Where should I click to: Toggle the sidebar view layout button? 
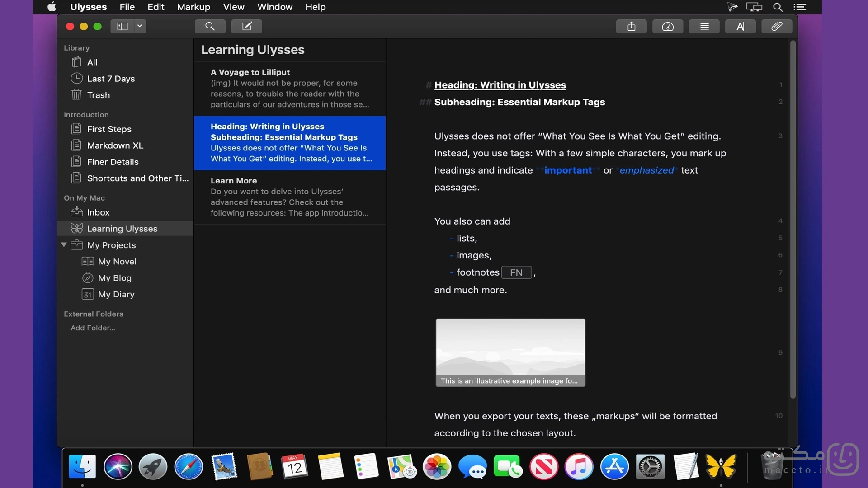pyautogui.click(x=123, y=26)
